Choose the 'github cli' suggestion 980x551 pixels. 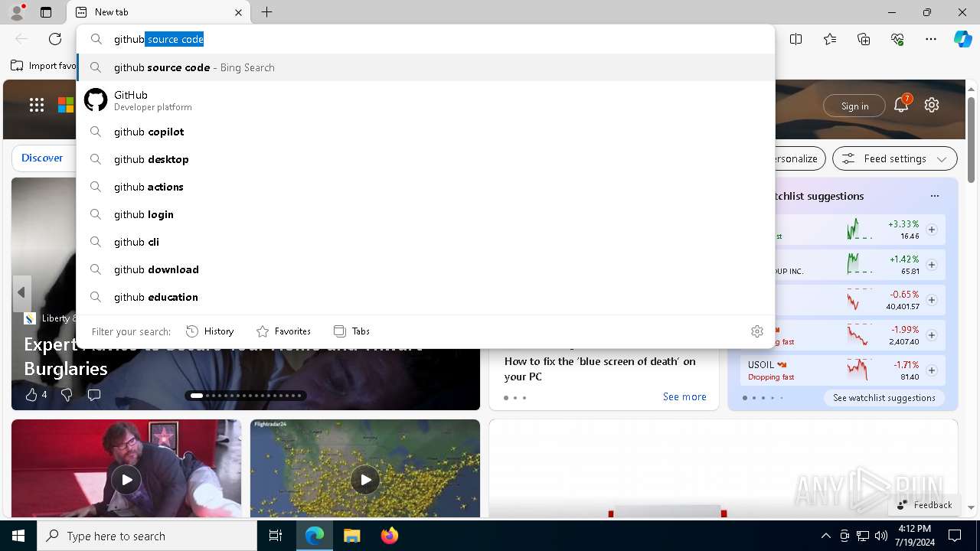point(426,242)
